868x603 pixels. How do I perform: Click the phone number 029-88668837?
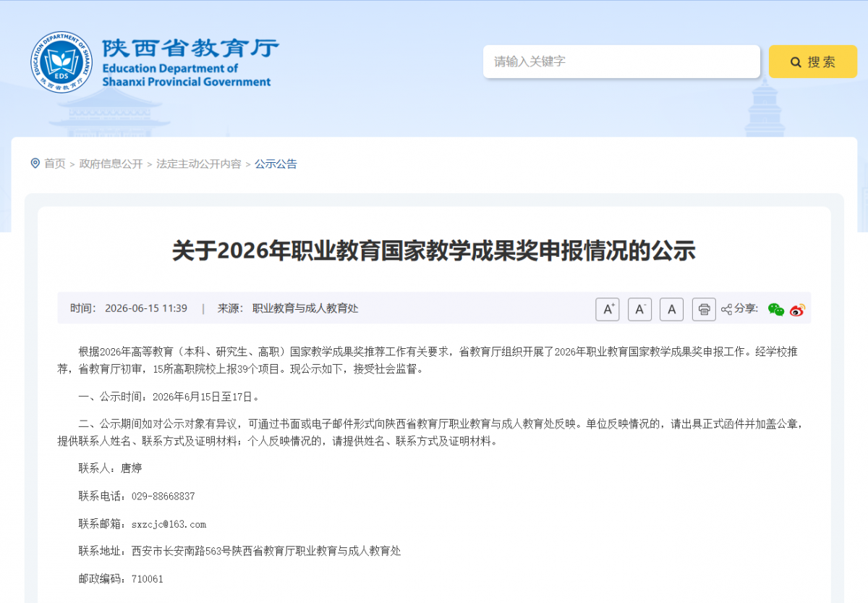coord(163,497)
